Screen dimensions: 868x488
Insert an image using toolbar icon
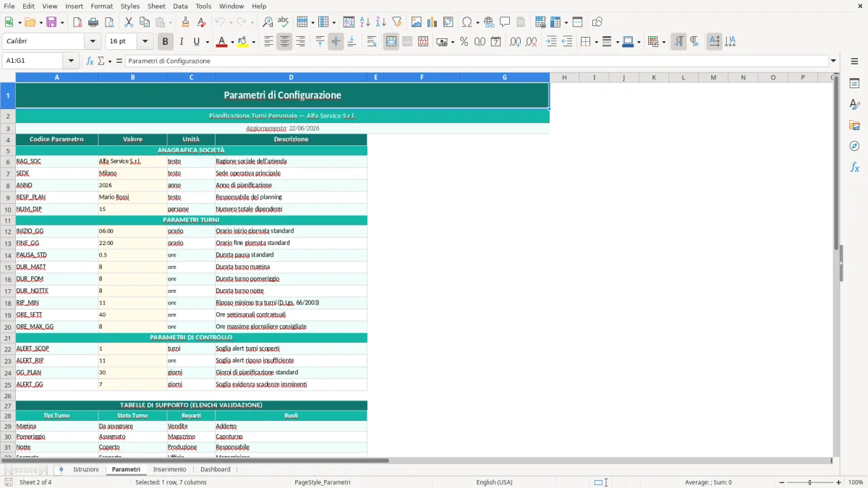417,22
